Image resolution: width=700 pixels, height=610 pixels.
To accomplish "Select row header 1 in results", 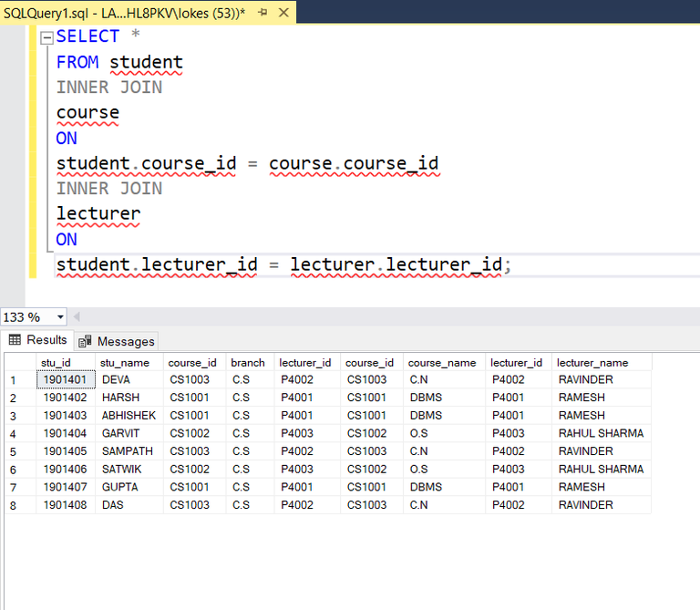I will [21, 380].
